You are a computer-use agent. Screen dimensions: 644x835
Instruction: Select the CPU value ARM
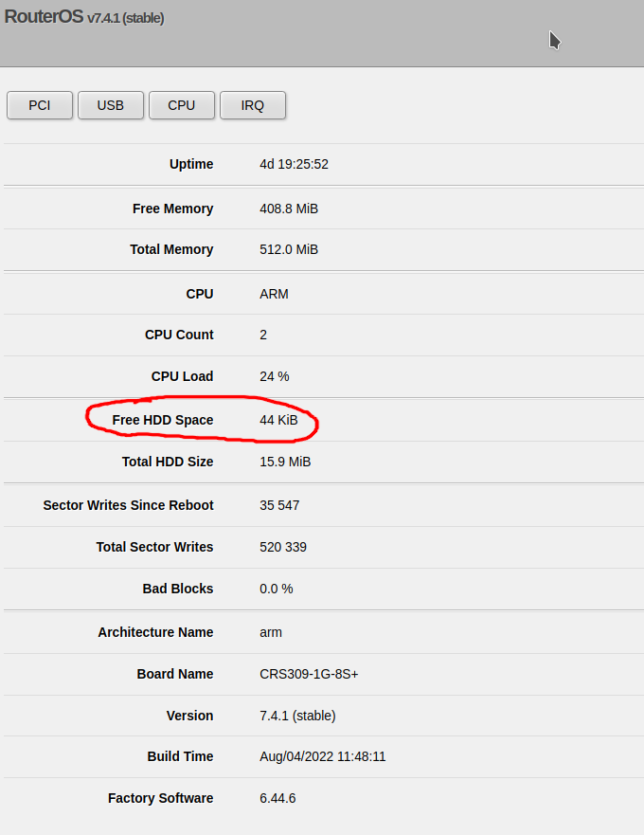coord(274,294)
